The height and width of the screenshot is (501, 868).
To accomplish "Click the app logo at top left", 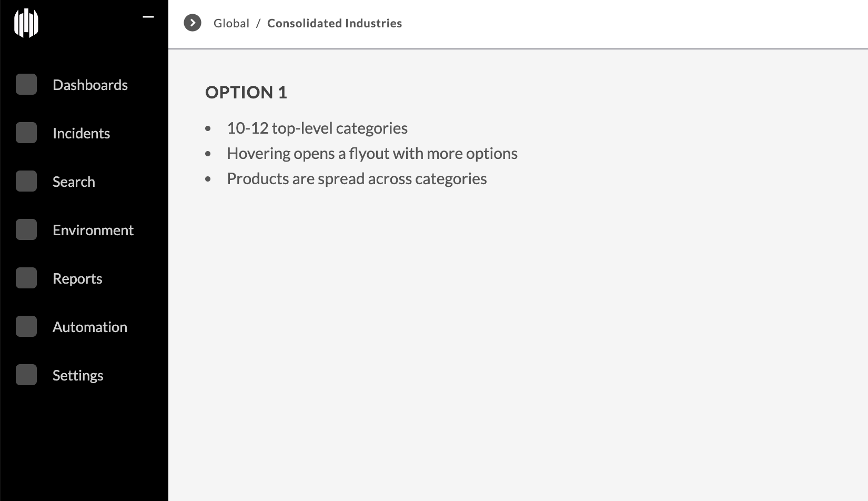I will pos(25,23).
